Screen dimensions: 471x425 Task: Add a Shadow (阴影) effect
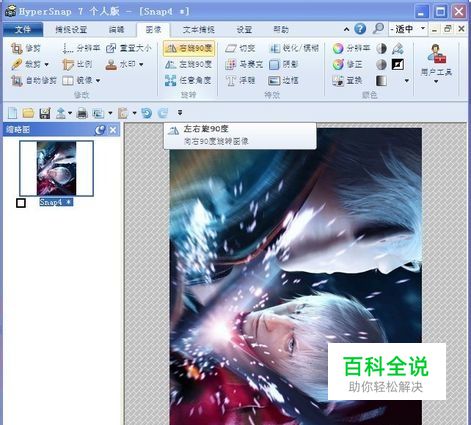click(283, 64)
